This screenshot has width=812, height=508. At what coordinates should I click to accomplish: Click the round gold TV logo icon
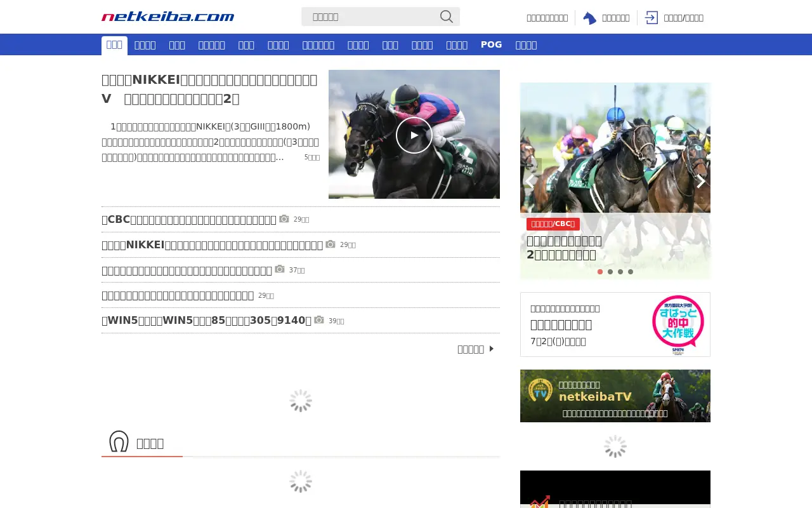540,389
